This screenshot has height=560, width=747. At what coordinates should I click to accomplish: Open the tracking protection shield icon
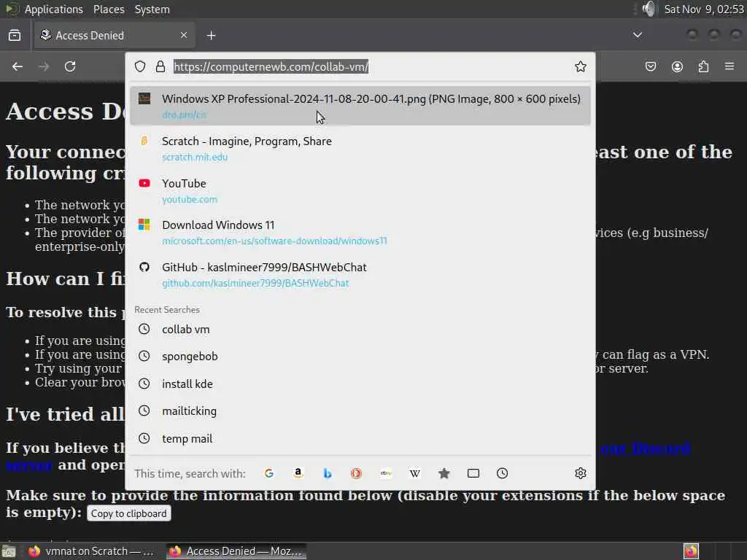(x=140, y=66)
